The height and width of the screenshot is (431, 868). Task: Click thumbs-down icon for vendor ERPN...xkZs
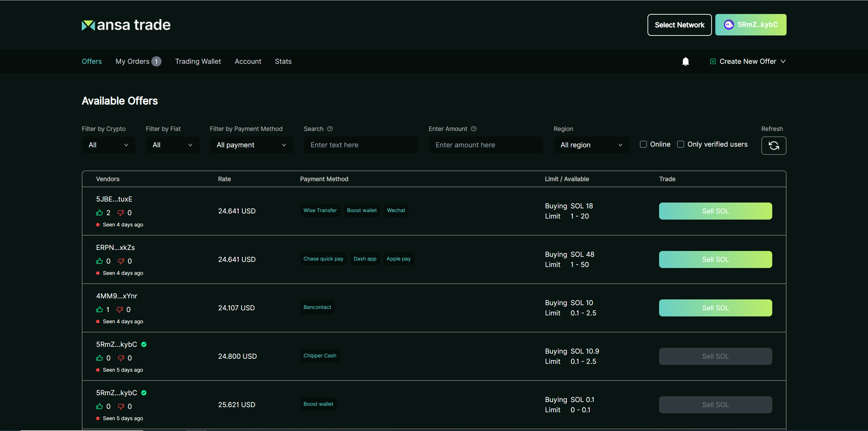click(x=121, y=261)
